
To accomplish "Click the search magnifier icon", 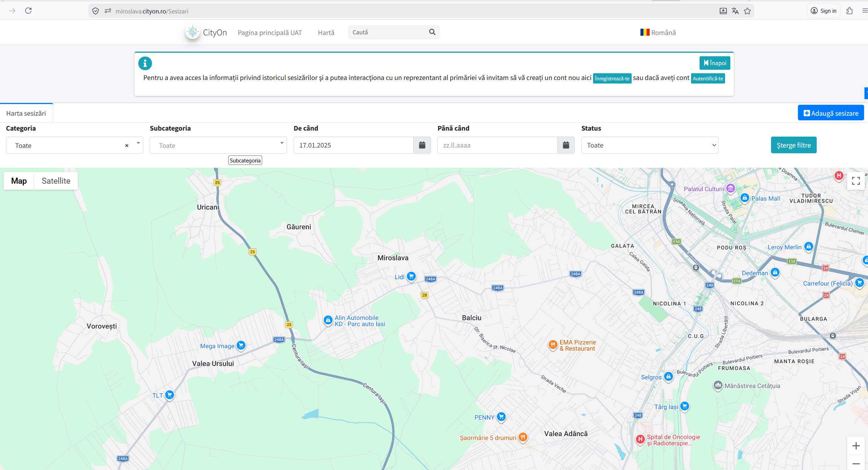I will [x=432, y=32].
